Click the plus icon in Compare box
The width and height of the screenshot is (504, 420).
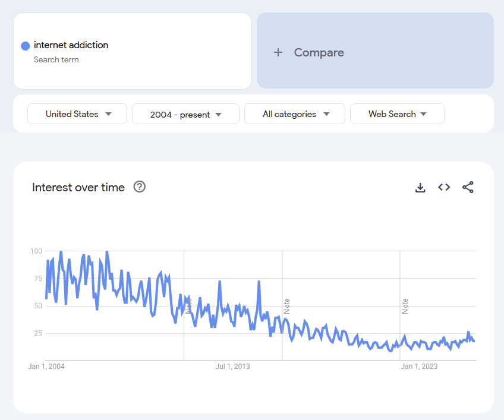[x=278, y=52]
